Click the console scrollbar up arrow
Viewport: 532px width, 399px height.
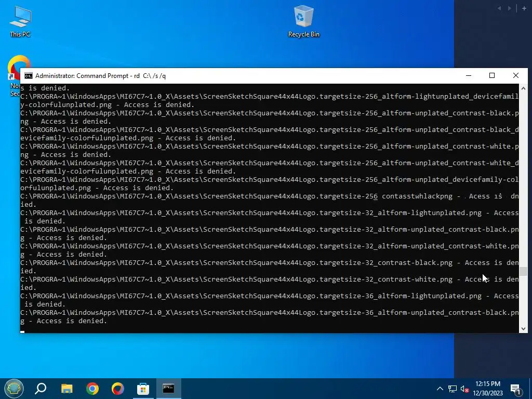pyautogui.click(x=523, y=88)
